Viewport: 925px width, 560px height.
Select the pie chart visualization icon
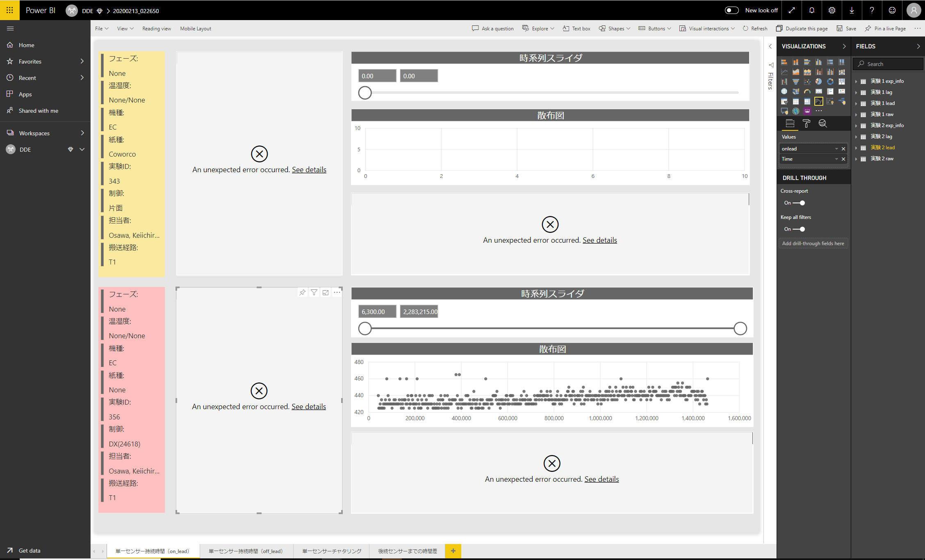click(x=818, y=82)
